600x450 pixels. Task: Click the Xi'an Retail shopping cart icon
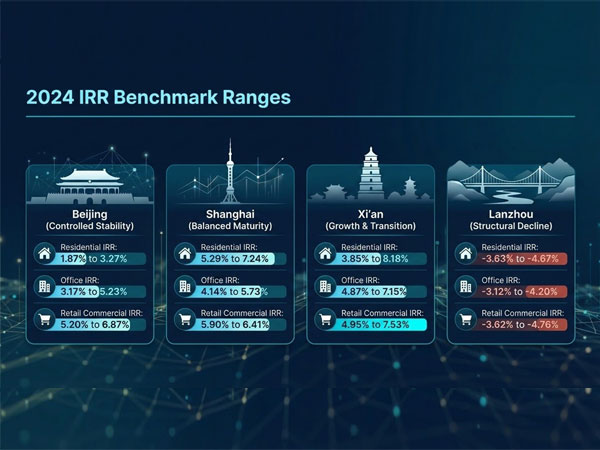coord(325,319)
